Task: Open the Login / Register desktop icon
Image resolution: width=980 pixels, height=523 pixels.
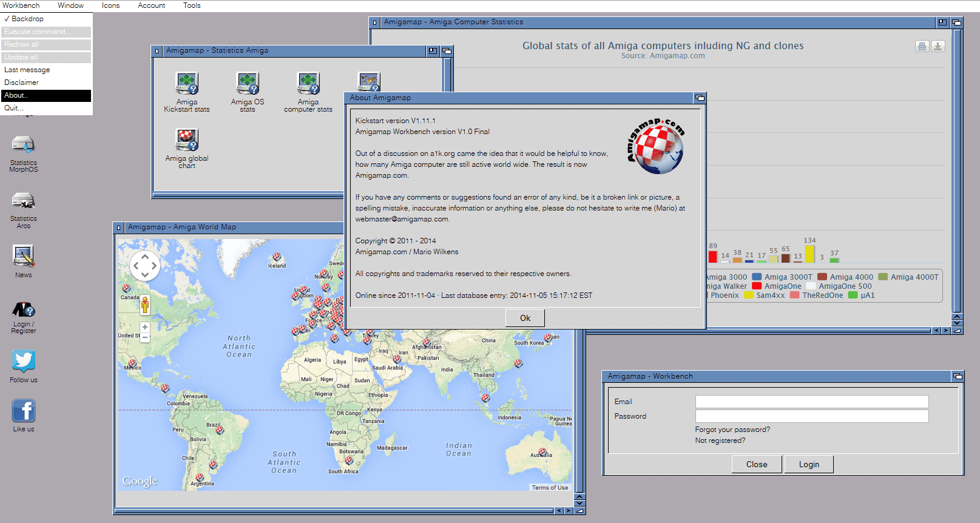Action: [x=23, y=309]
